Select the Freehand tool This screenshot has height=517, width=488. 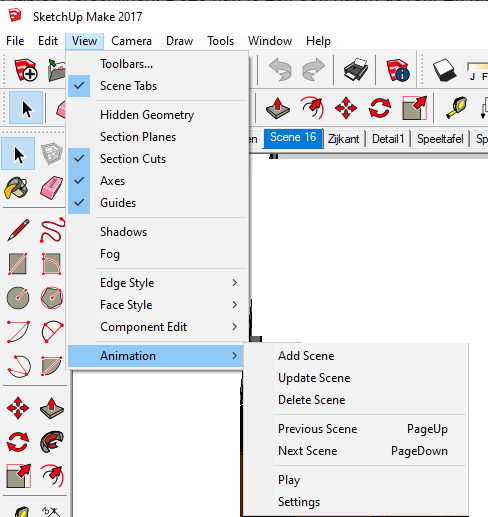(52, 230)
